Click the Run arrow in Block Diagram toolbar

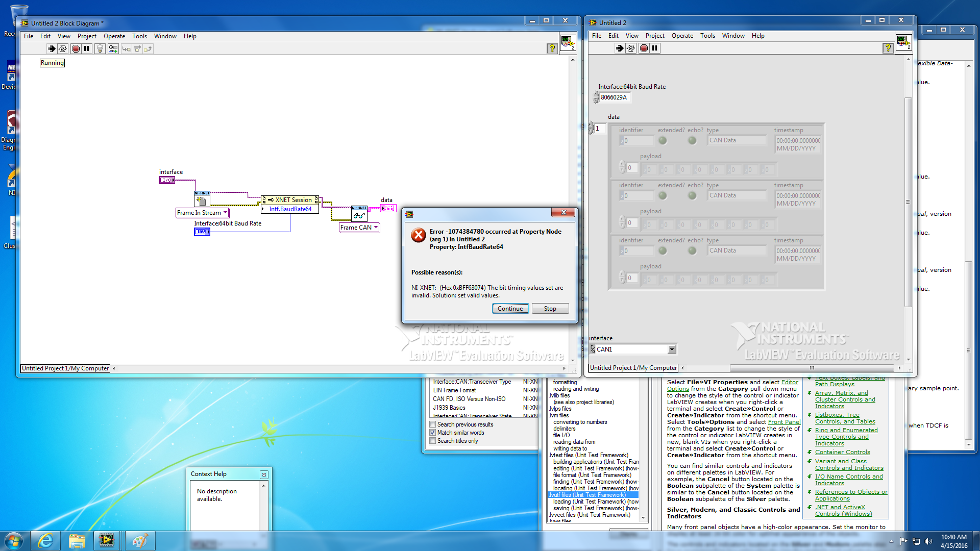[x=51, y=49]
